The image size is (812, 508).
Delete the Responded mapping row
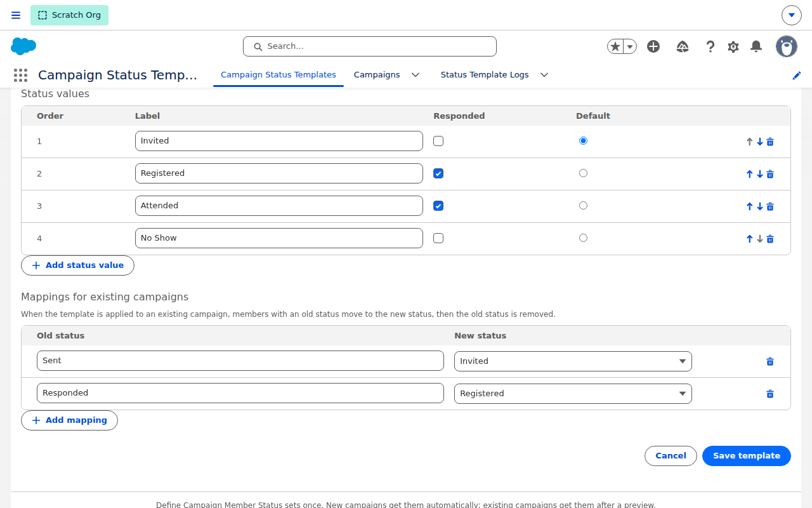coord(770,394)
